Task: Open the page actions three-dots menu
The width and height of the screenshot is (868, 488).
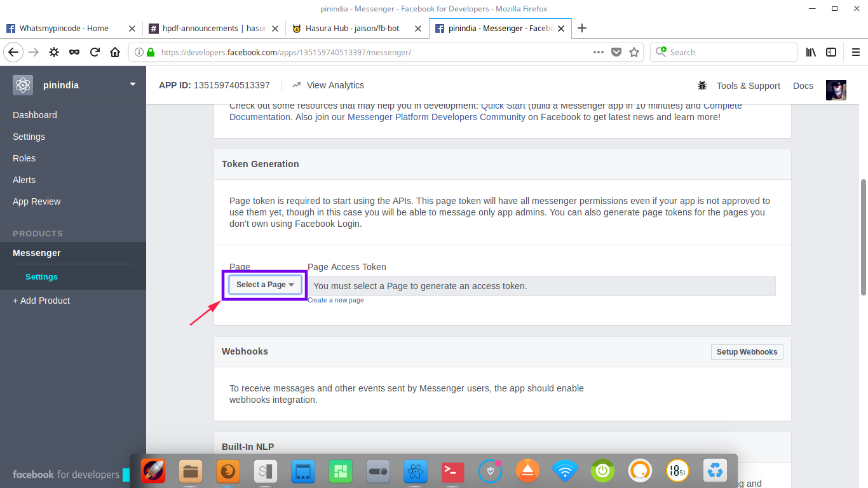Action: (x=599, y=52)
